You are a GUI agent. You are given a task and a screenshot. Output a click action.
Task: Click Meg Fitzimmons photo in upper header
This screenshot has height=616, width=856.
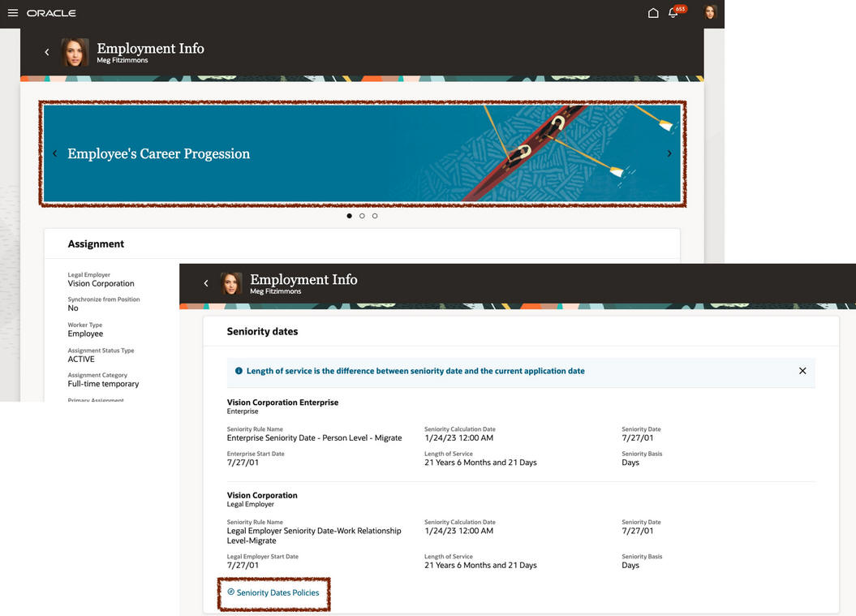point(75,53)
